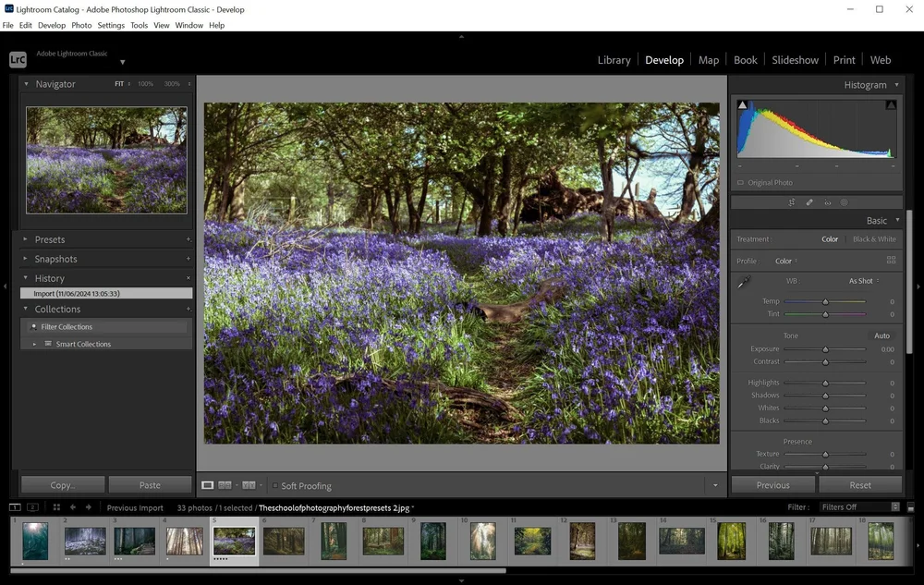The image size is (924, 585).
Task: Open the Profile Browser grid icon
Action: 892,260
